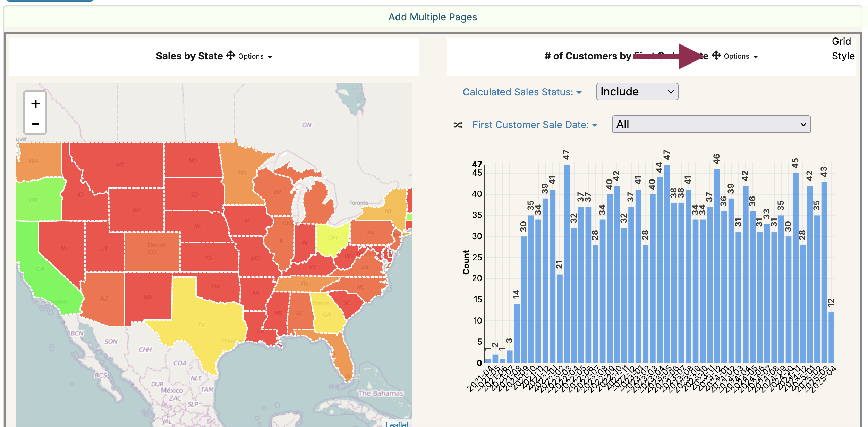Expand Calculated Sales Status filter label
Screen dimensions: 868x427
pyautogui.click(x=522, y=92)
